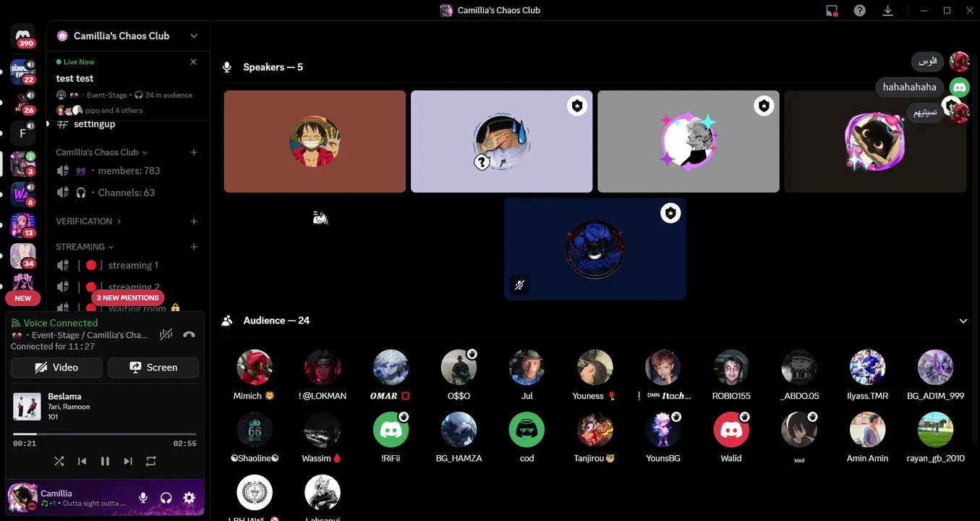This screenshot has height=521, width=980.
Task: Open the test test live event
Action: coord(74,78)
